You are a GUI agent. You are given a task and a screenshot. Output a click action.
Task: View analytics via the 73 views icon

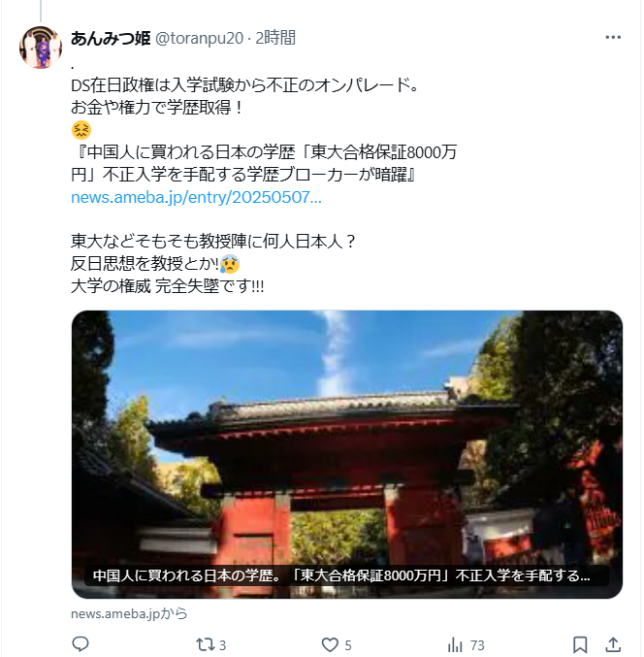(455, 644)
